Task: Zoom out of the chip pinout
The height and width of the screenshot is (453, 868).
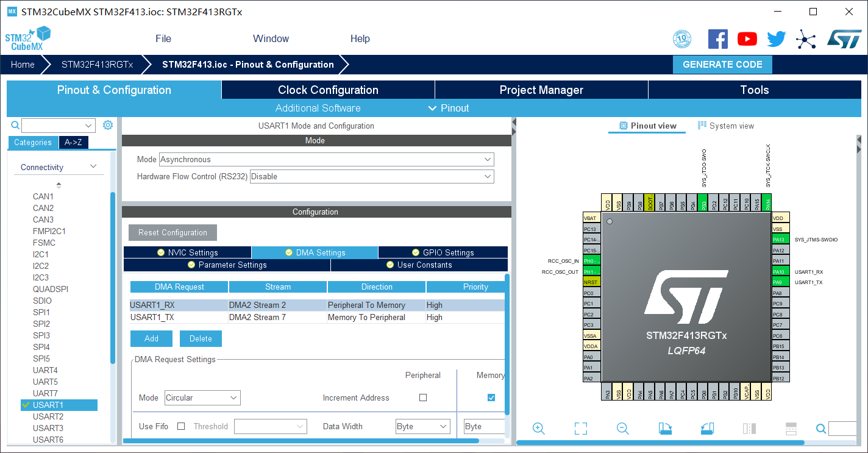Action: tap(622, 429)
